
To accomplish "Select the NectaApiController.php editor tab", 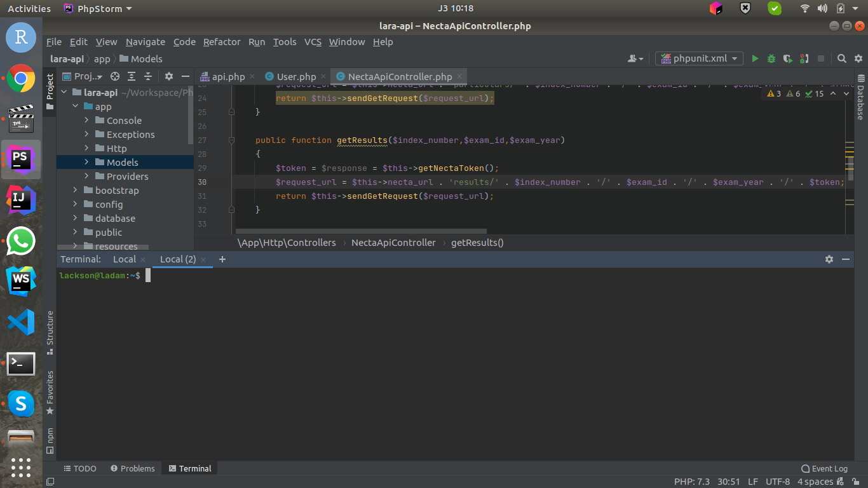I will pos(400,77).
